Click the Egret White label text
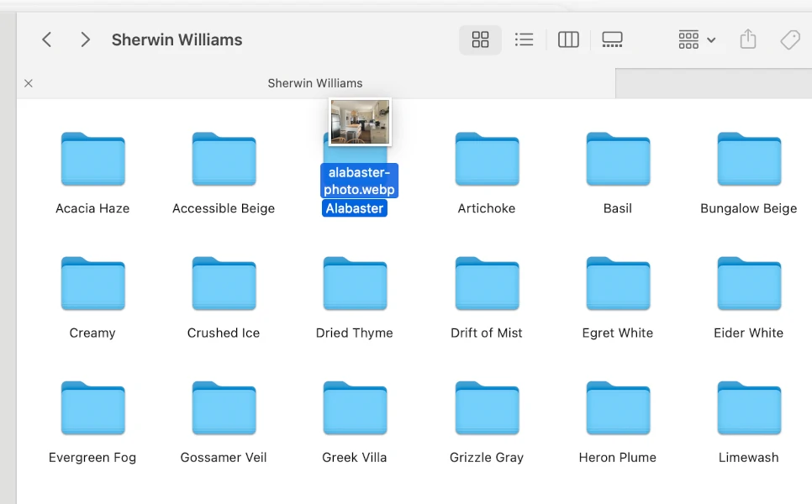This screenshot has width=812, height=504. (618, 333)
